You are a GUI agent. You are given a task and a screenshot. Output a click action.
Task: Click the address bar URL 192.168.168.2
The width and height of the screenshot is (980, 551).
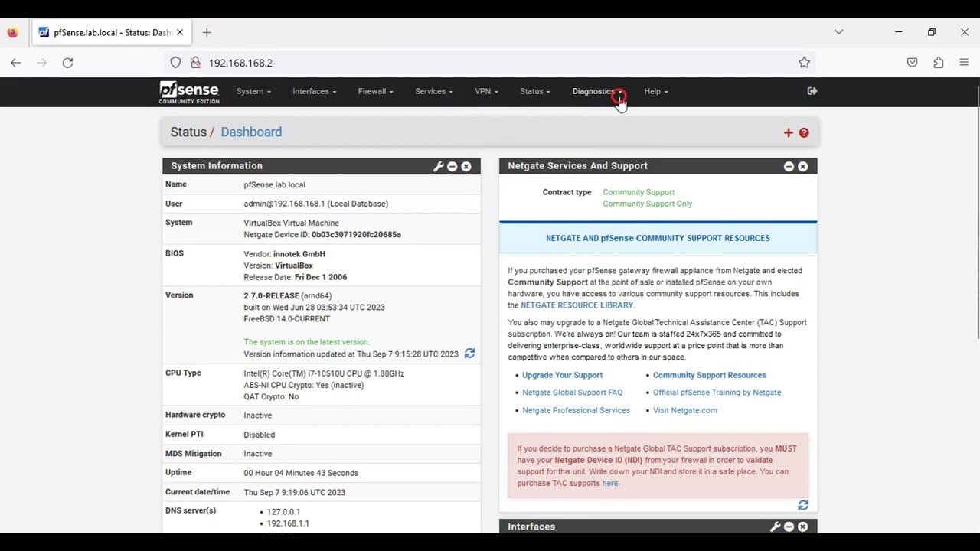pos(240,63)
